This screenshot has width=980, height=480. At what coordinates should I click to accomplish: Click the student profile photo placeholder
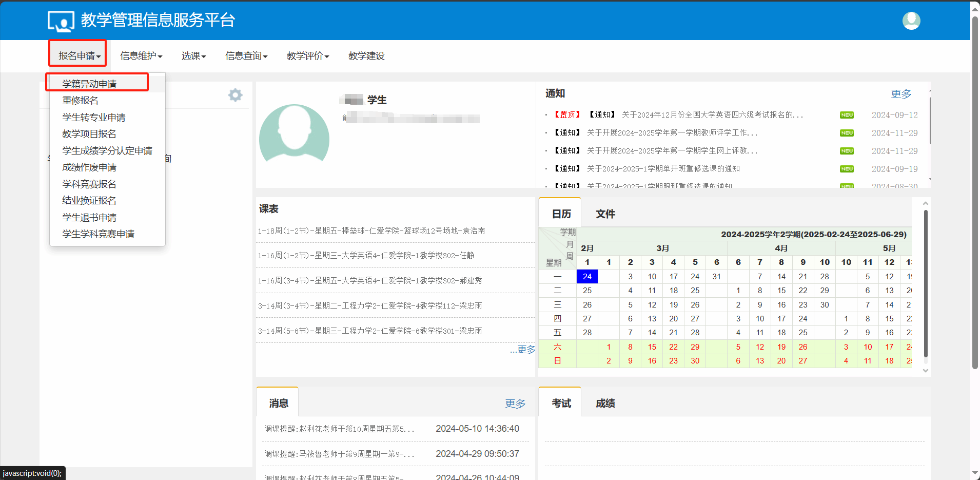point(294,133)
